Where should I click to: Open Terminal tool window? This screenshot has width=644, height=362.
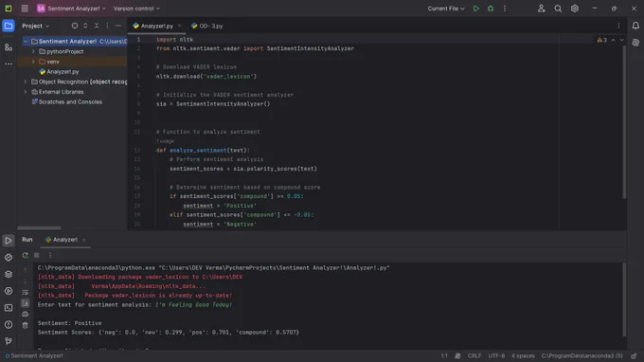pyautogui.click(x=9, y=308)
